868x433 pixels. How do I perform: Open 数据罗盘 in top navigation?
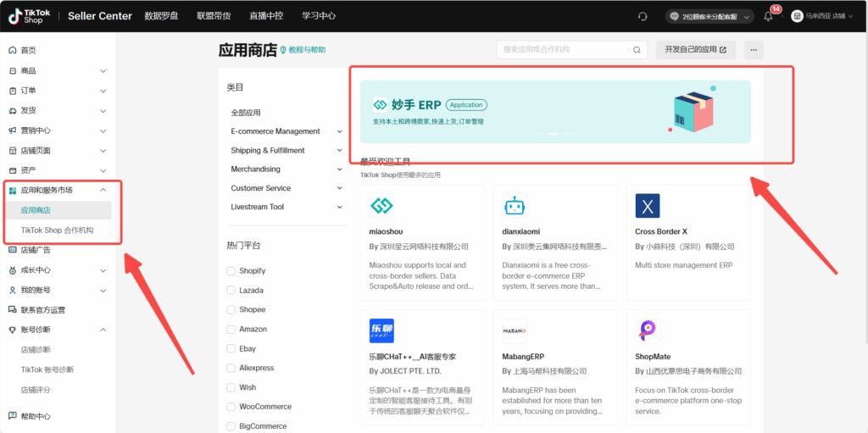click(x=161, y=16)
